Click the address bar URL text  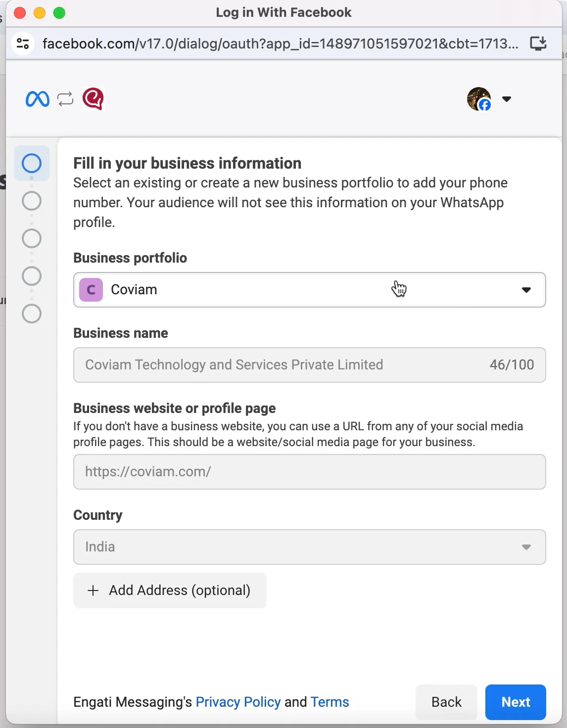280,44
